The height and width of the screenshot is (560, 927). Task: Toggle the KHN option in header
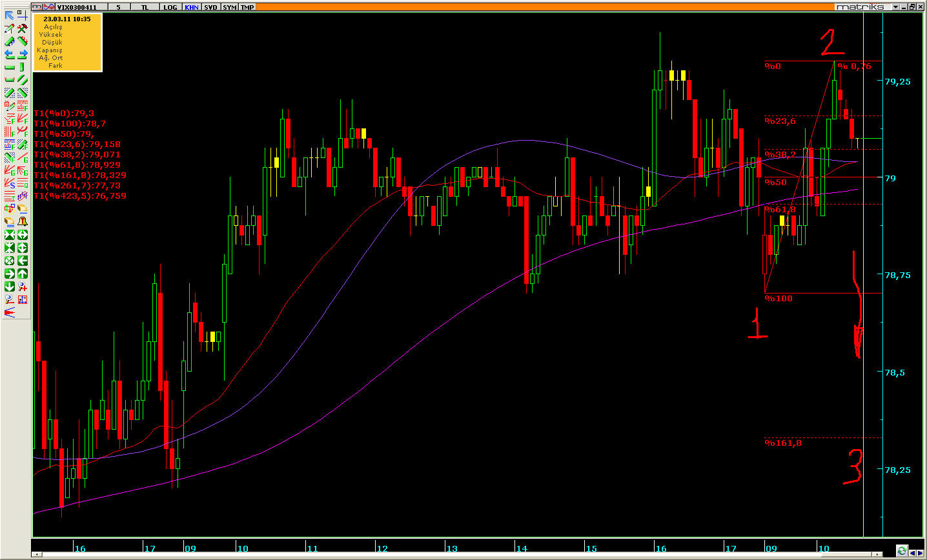coord(192,6)
